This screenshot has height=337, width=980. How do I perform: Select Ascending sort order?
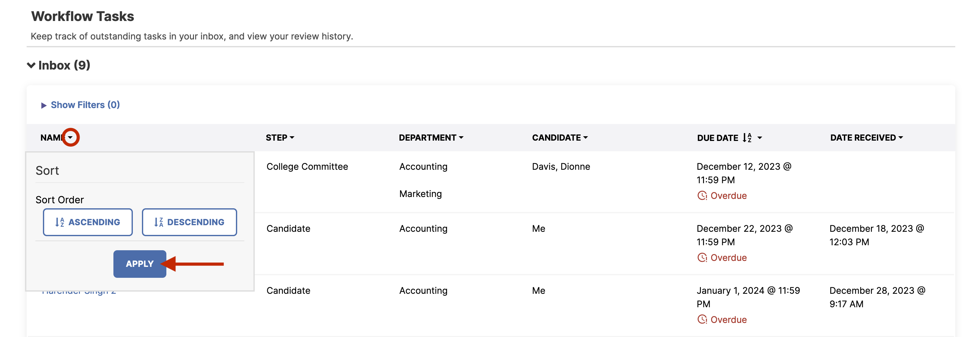point(87,222)
